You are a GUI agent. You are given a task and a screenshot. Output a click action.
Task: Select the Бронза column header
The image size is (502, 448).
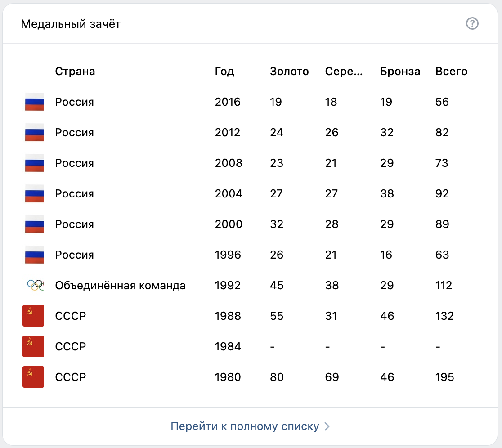[x=400, y=72]
